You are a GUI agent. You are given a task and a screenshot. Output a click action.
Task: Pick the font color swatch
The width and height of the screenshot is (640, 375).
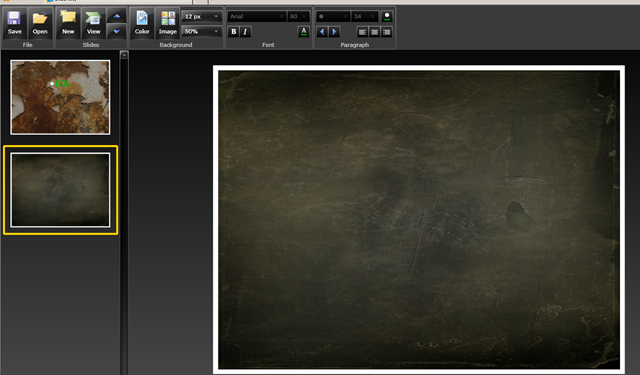click(x=304, y=32)
